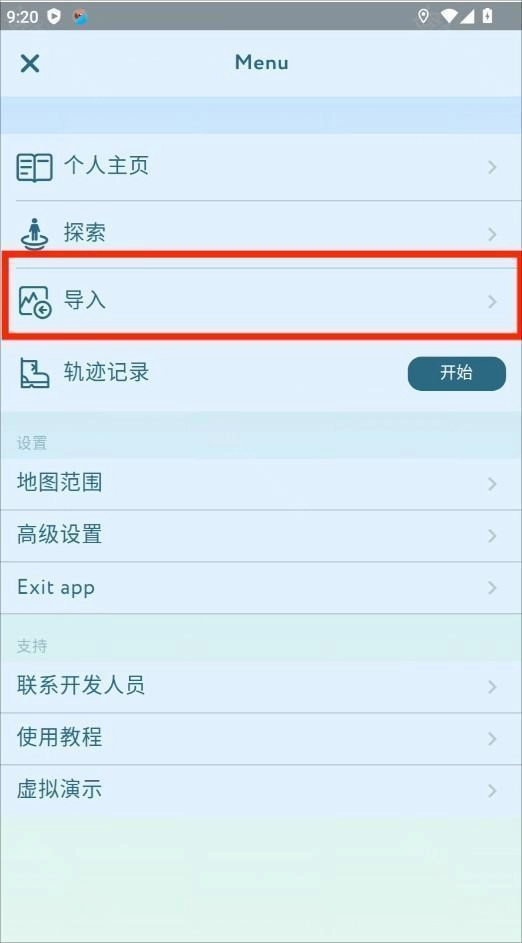Tap the battery icon in status bar

click(x=487, y=16)
